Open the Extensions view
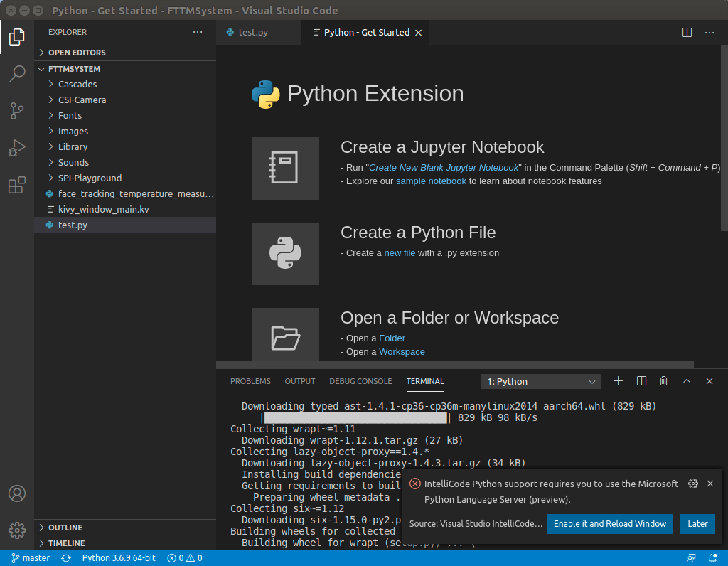The width and height of the screenshot is (728, 566). coord(17,185)
